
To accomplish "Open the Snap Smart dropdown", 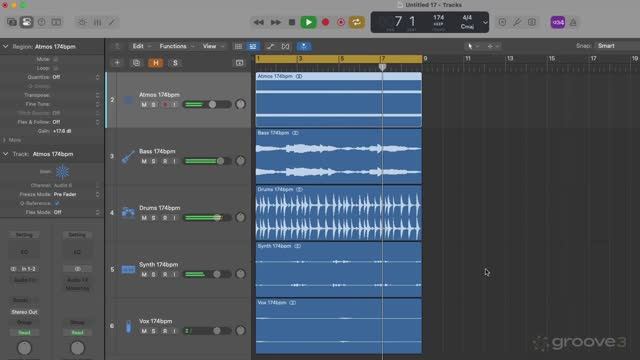I will click(x=617, y=46).
